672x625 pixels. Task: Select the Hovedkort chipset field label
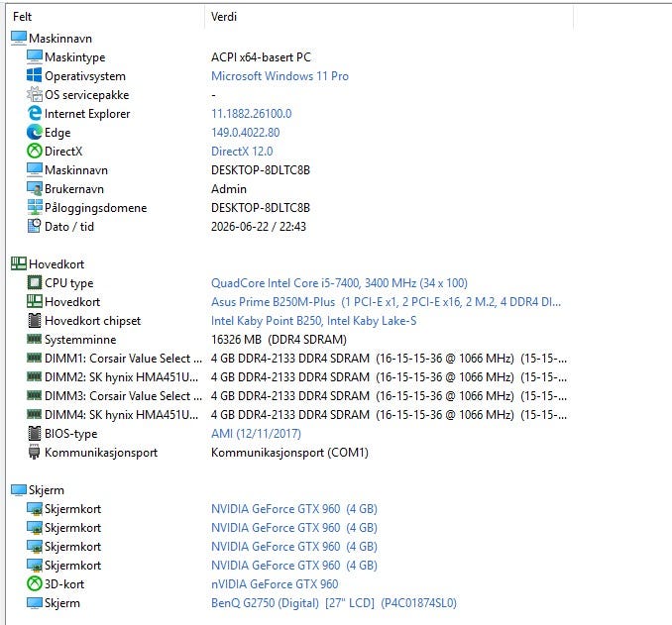click(x=92, y=321)
